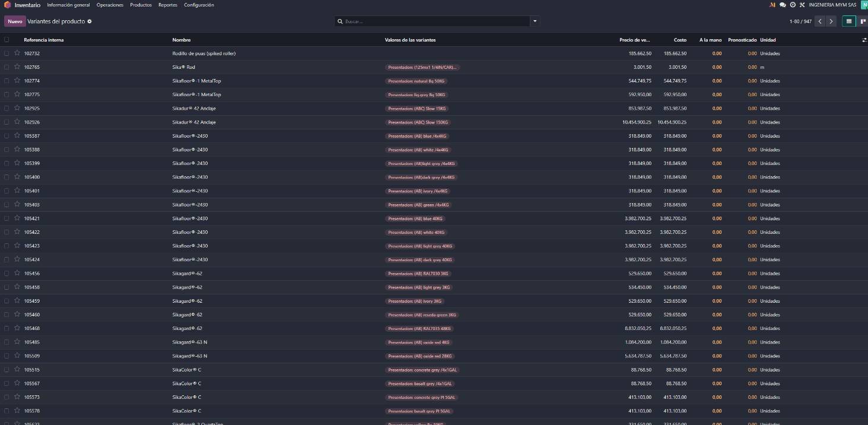Click the SikaColor® C name in row 105515
Screen dimensions: 868x425
(187, 370)
